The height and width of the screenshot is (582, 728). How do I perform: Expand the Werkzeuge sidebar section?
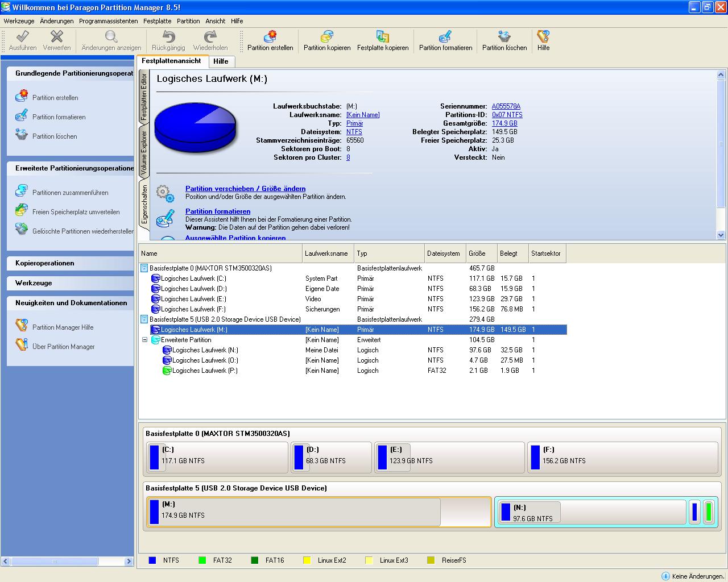(70, 283)
